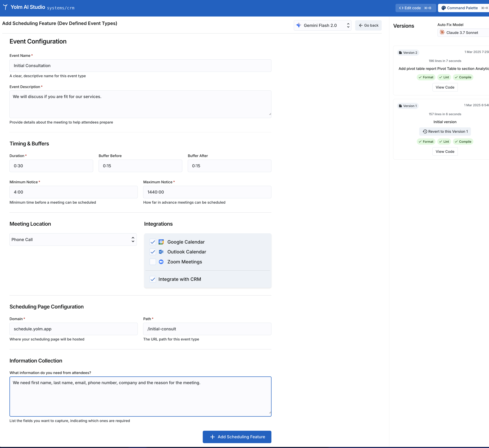Expand the Phone Call location dropdown
This screenshot has width=489, height=448.
pyautogui.click(x=73, y=239)
